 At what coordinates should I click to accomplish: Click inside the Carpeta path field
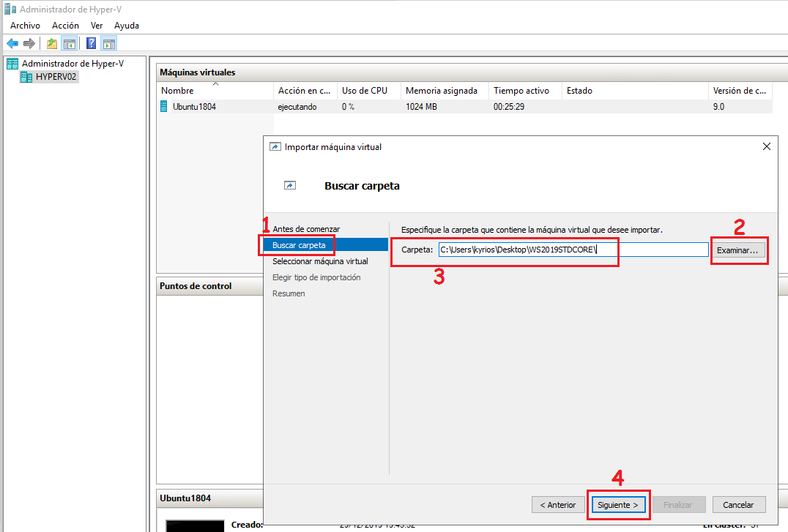549,250
